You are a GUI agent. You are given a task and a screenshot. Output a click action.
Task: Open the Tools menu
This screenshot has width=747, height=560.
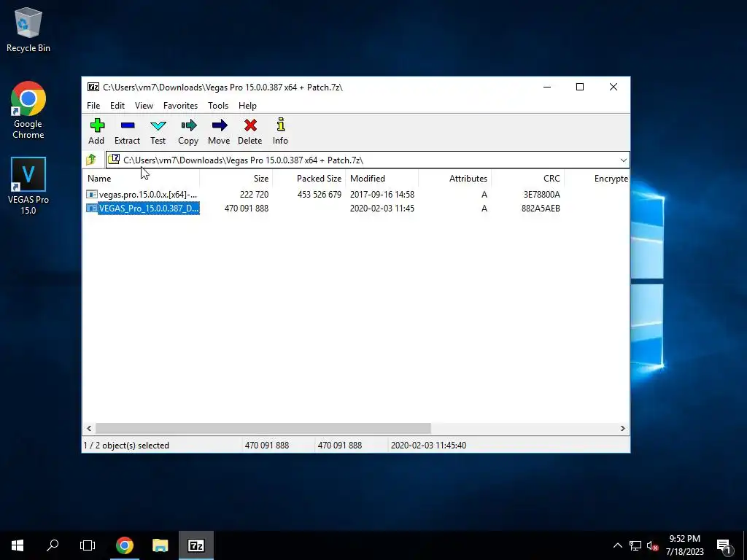(x=218, y=106)
